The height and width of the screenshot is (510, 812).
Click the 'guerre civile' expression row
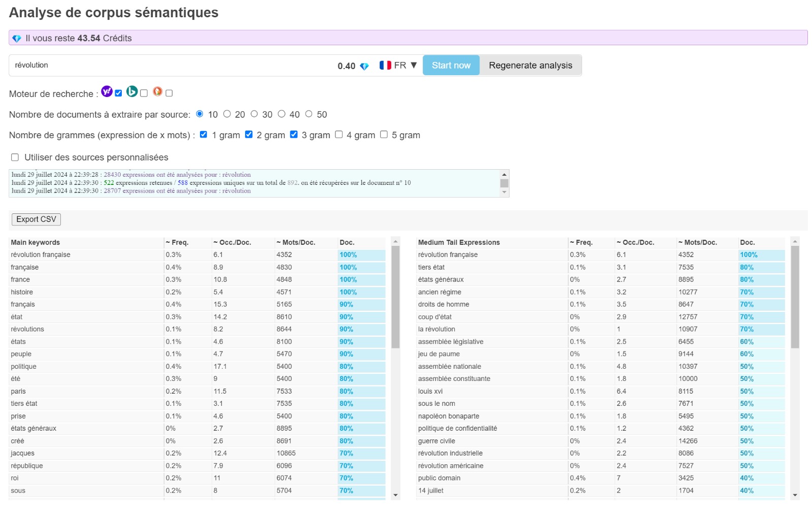pyautogui.click(x=601, y=441)
